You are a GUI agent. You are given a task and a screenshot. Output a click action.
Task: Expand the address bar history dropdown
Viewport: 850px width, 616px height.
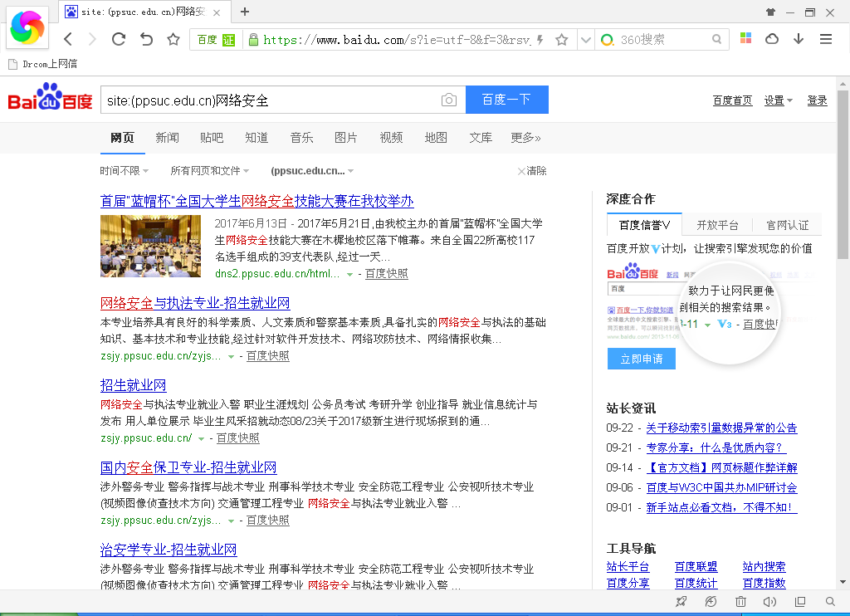(585, 40)
